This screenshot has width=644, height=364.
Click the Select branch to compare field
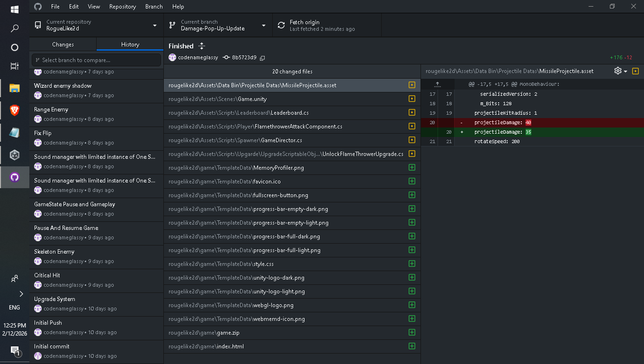(x=96, y=60)
